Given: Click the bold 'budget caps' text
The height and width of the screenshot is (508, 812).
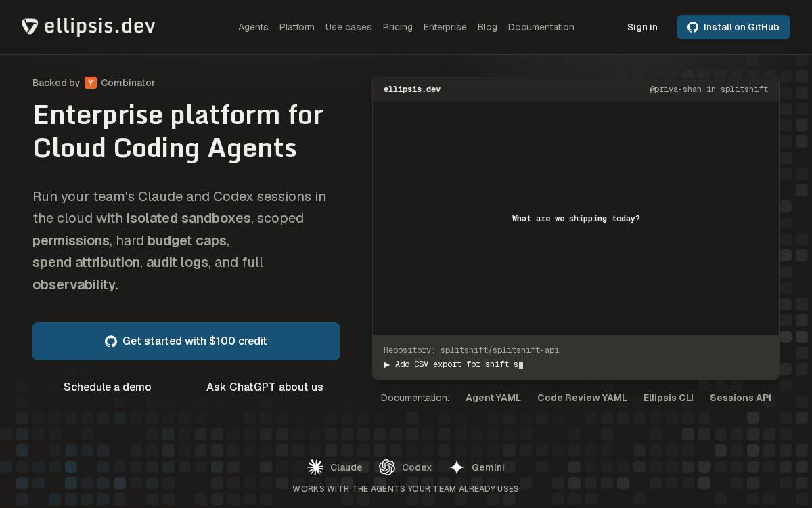Looking at the screenshot, I should click(187, 240).
